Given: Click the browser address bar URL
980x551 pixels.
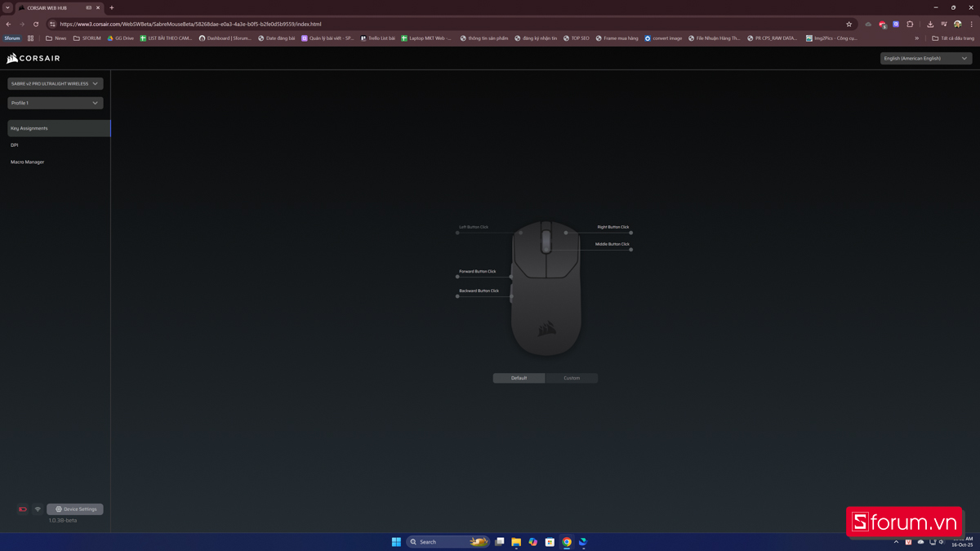Looking at the screenshot, I should pos(190,24).
